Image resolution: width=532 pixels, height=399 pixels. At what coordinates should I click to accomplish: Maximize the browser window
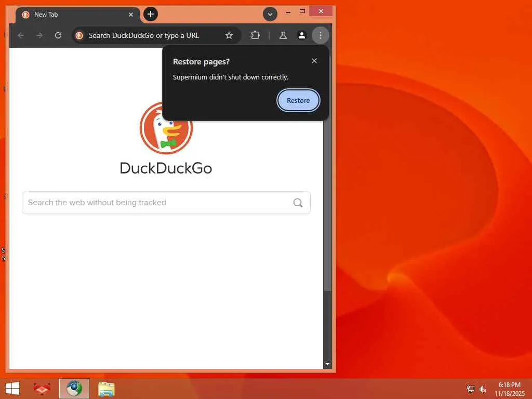coord(302,11)
